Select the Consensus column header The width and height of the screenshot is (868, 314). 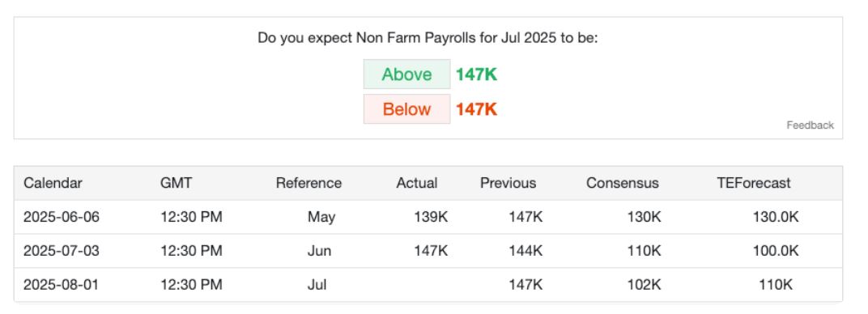(623, 183)
